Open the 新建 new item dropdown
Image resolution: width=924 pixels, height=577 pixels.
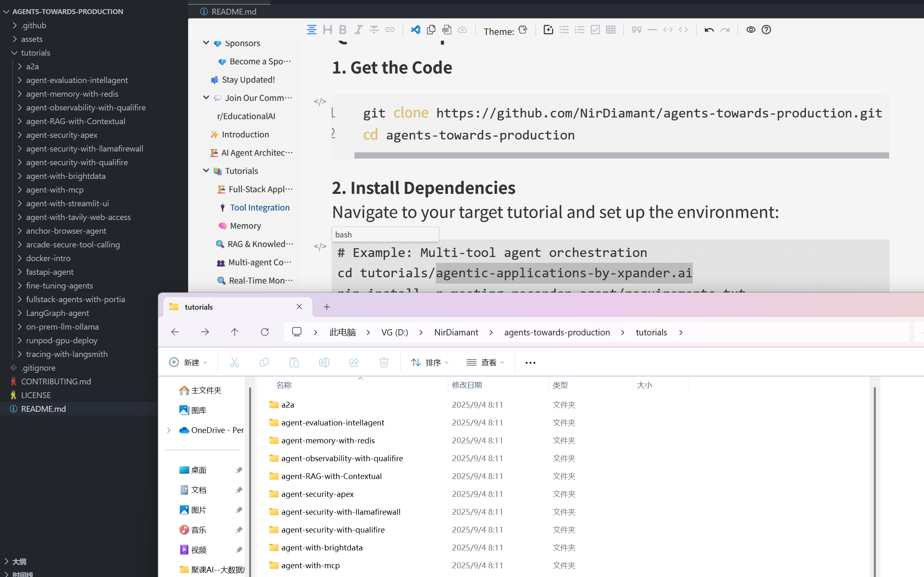[188, 362]
